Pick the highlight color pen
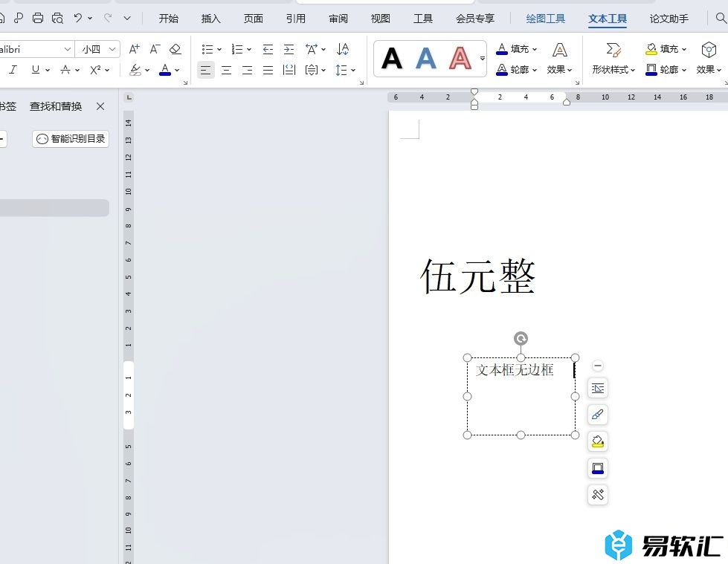Screen dimensions: 728x564 [135, 70]
